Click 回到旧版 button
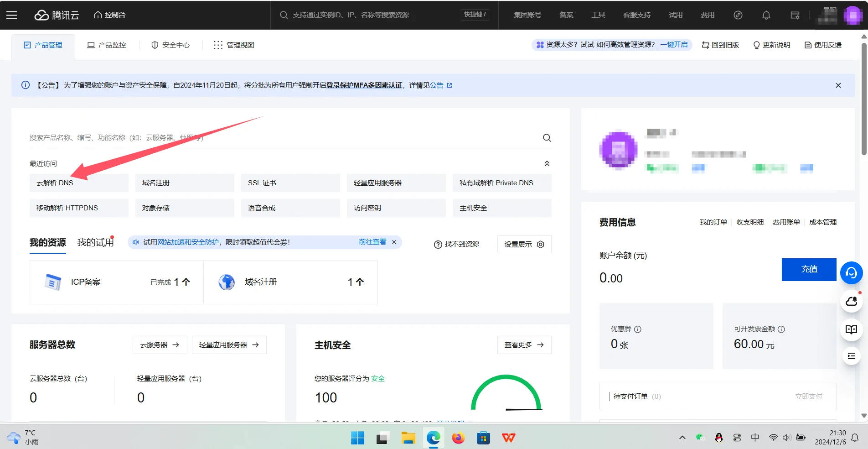Screen dimensions: 868x449 720,45
